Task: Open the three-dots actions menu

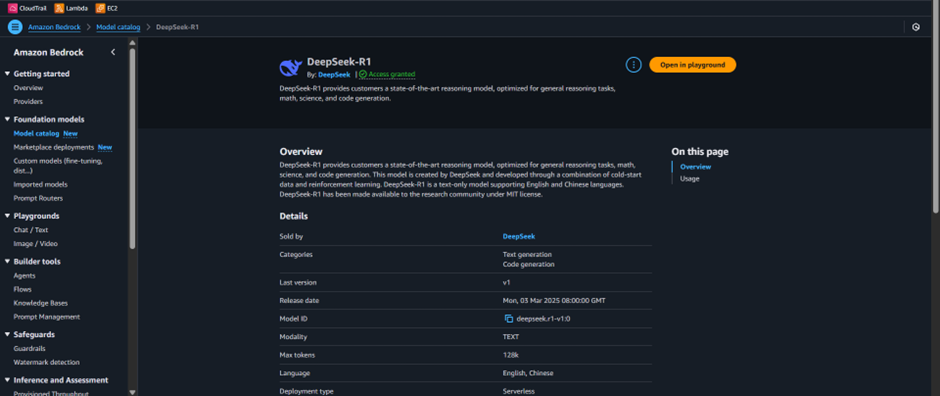Action: 633,65
